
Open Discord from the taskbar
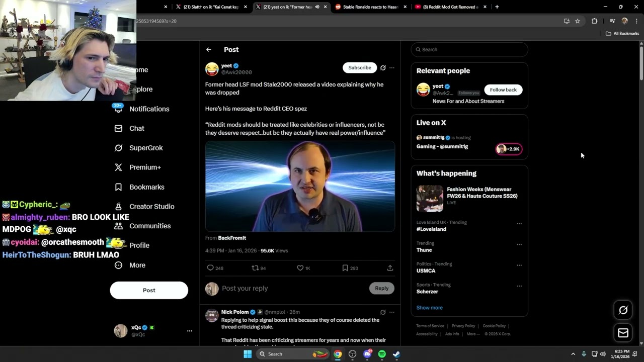(367, 354)
